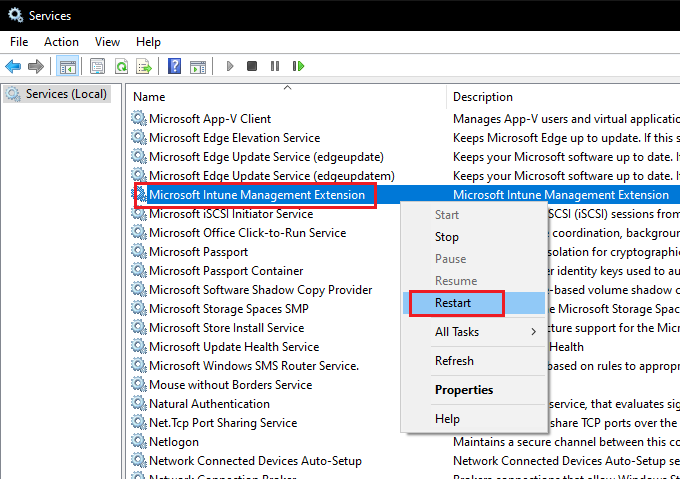Click gear icon beside Microsoft Storage Spaces SMP

pos(139,309)
